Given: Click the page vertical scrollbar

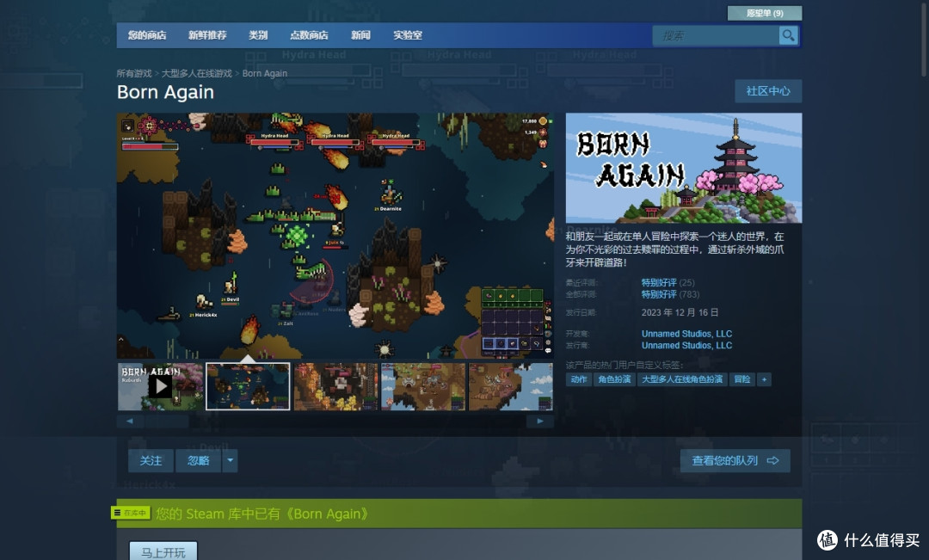Looking at the screenshot, I should click(924, 39).
